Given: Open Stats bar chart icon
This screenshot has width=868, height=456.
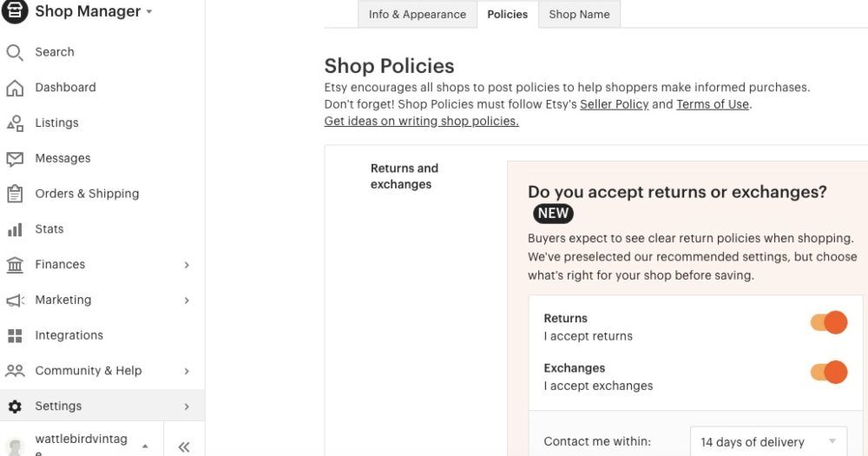Looking at the screenshot, I should pyautogui.click(x=15, y=229).
